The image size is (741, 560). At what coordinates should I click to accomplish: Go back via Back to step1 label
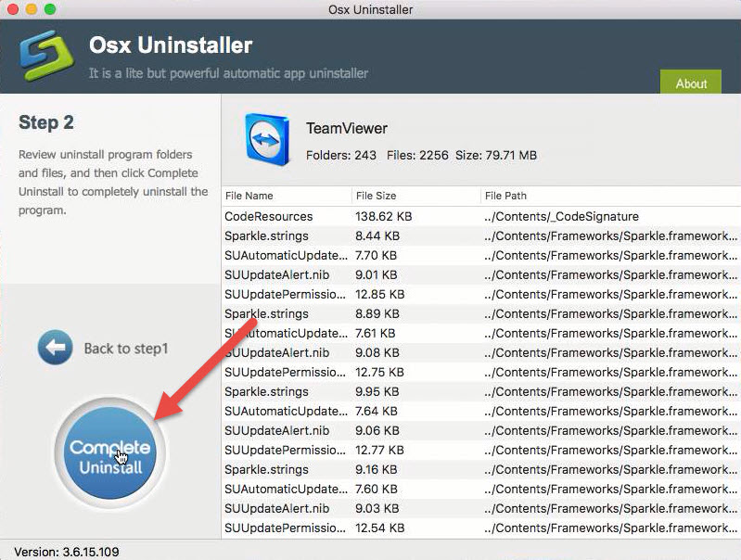[x=126, y=349]
